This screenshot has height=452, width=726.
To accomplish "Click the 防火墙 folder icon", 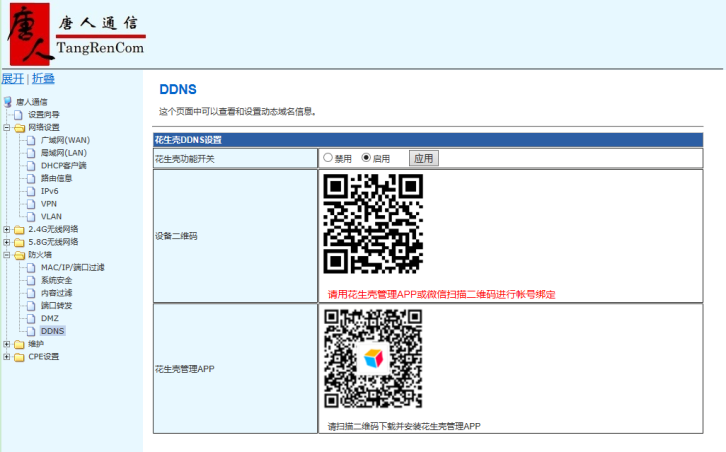I will pyautogui.click(x=19, y=255).
